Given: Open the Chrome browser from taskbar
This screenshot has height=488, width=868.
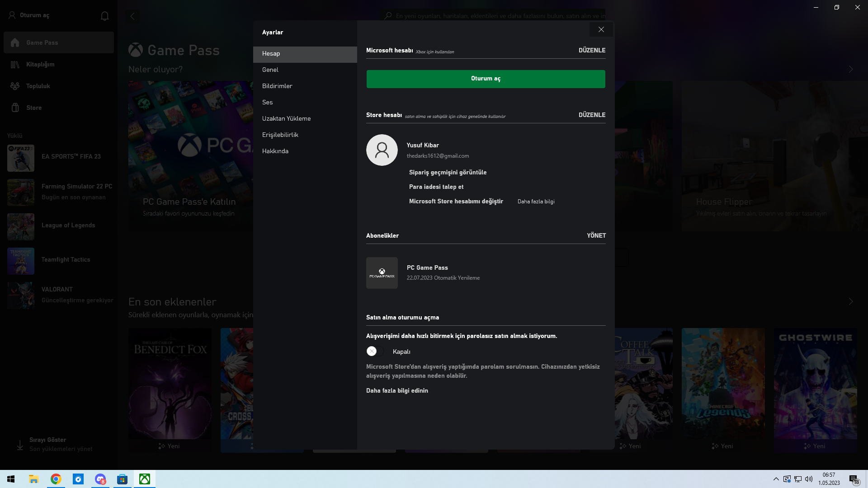Looking at the screenshot, I should click(x=56, y=479).
